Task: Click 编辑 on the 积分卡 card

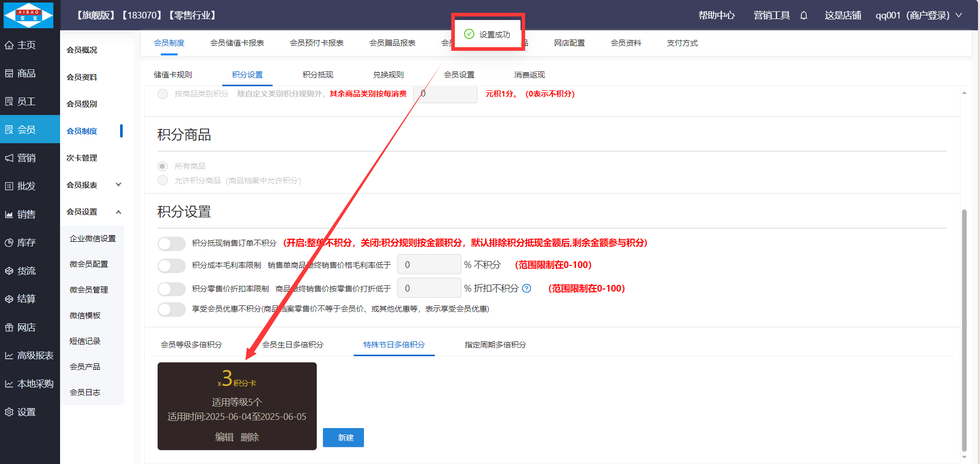Action: point(224,437)
